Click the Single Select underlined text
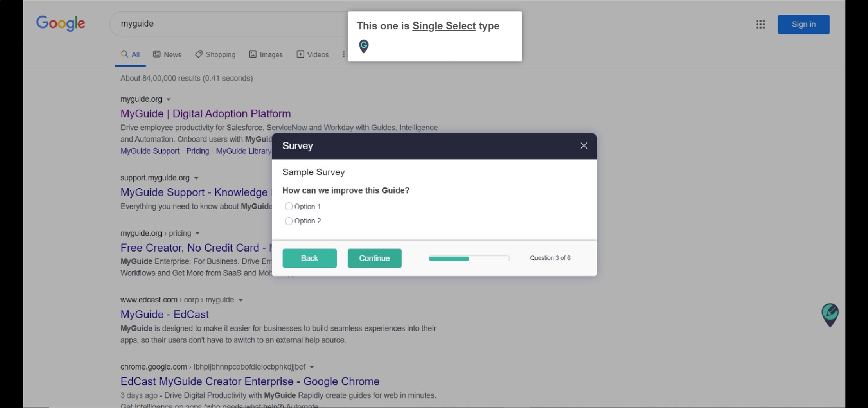 pos(444,26)
